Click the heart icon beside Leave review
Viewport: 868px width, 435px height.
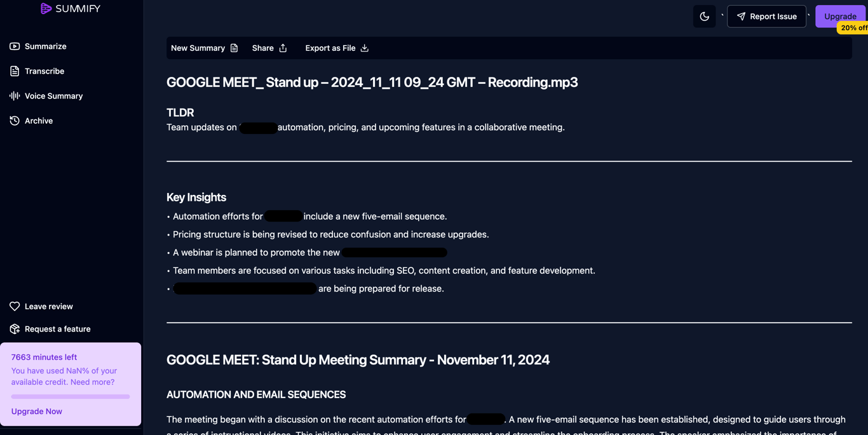(15, 306)
